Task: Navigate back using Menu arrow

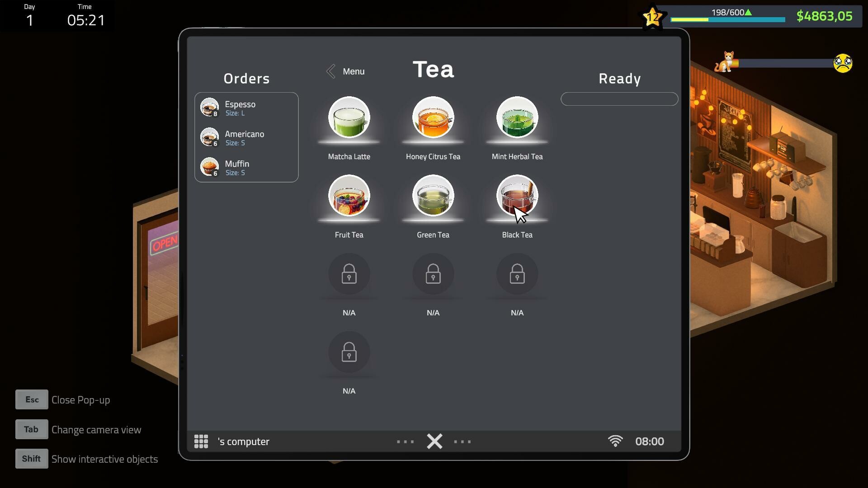Action: 330,71
